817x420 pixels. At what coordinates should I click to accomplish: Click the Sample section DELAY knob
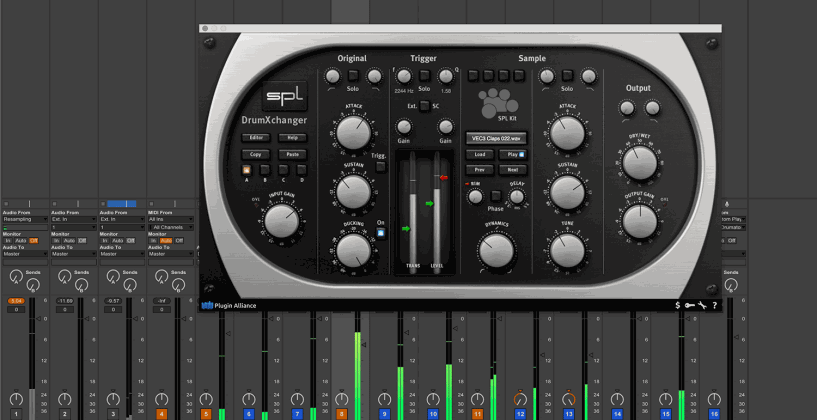[516, 196]
